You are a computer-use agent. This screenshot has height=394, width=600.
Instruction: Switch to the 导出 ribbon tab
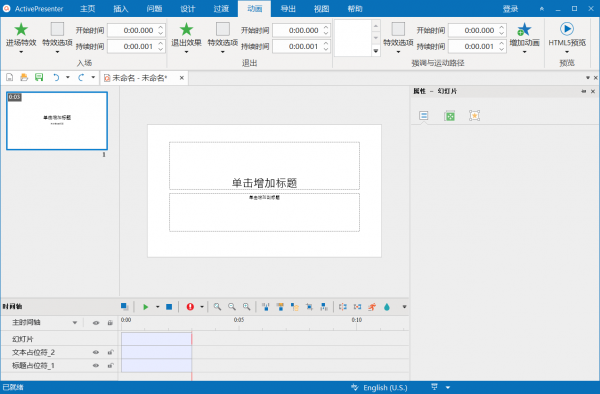click(288, 8)
